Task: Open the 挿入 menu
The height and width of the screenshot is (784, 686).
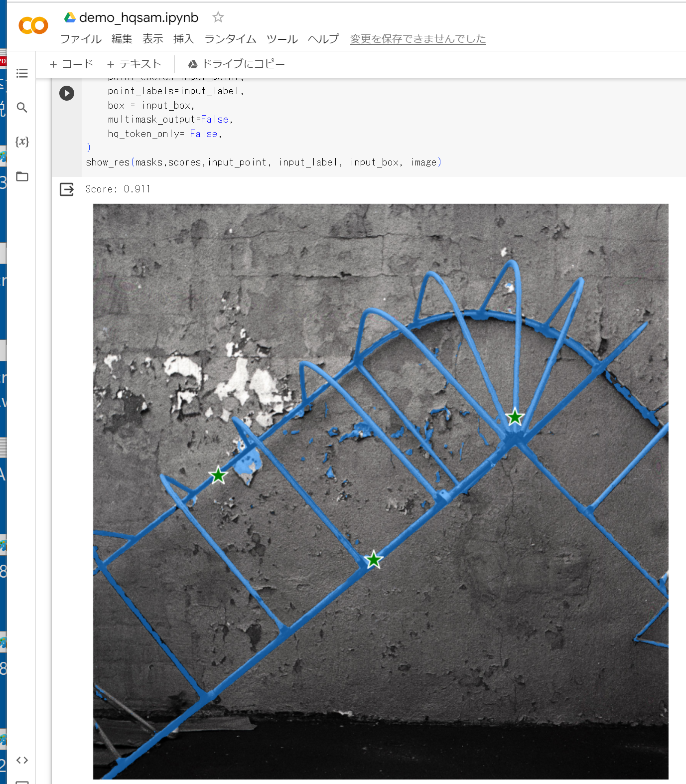Action: tap(183, 39)
